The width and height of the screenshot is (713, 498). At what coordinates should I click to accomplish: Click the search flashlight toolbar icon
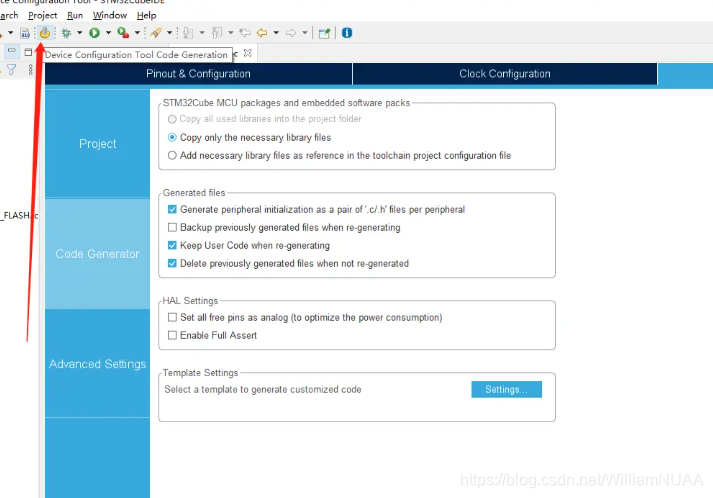[x=156, y=33]
